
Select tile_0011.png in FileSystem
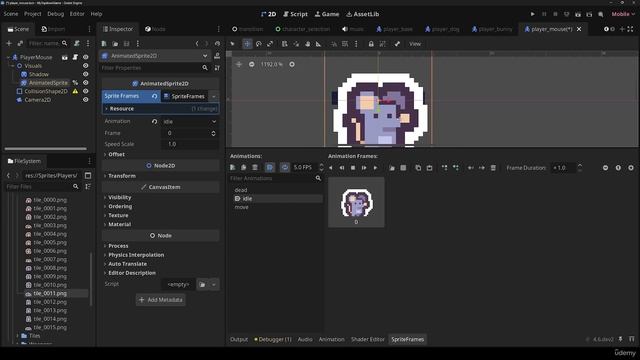pos(50,293)
